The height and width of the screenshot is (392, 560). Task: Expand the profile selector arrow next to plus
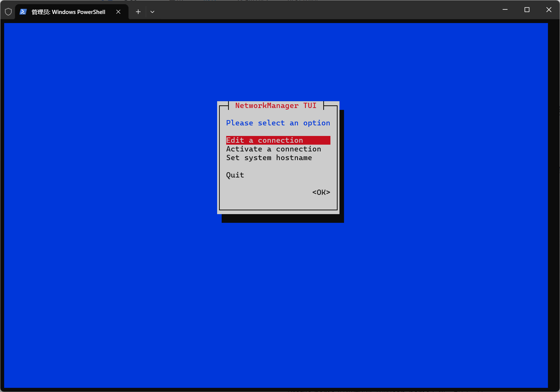[x=153, y=12]
